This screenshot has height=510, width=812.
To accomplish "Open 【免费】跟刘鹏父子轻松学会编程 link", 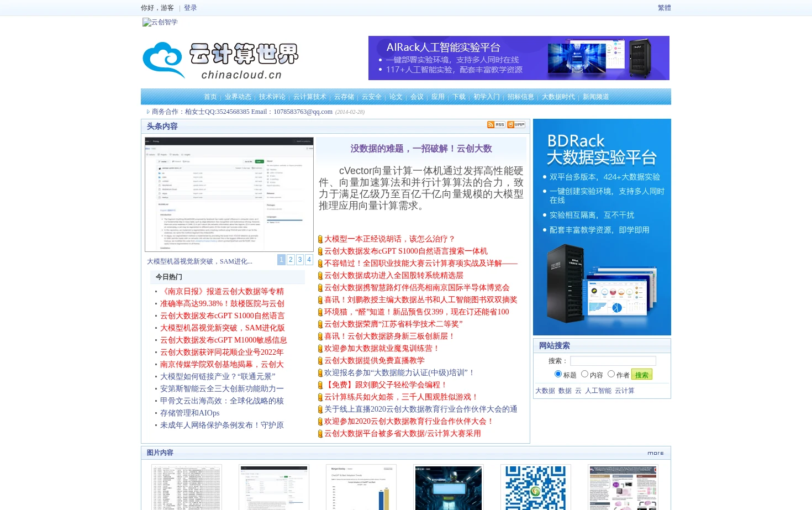I will coord(386,385).
